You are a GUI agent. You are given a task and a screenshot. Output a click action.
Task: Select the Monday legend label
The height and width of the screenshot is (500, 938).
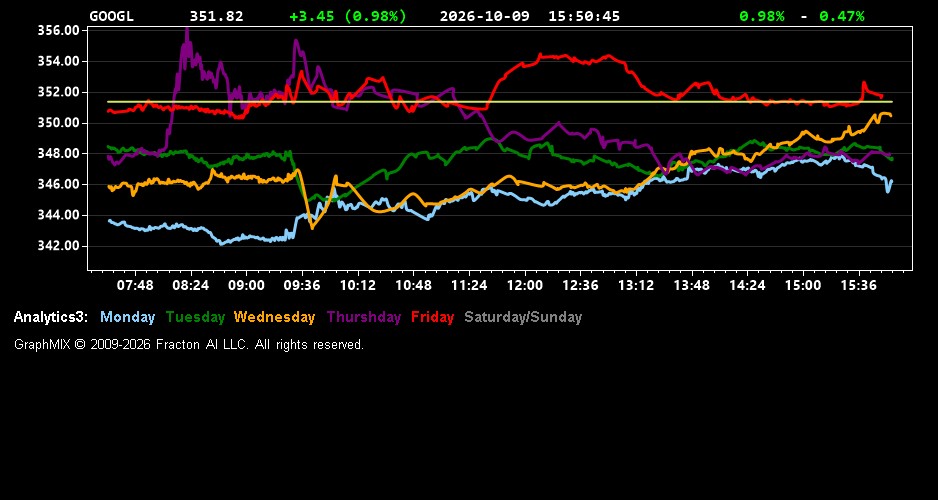click(x=127, y=317)
